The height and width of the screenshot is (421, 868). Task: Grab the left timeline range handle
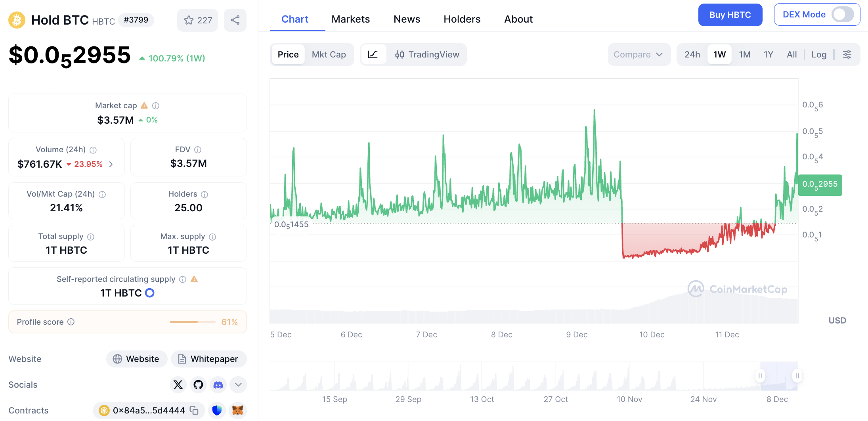tap(760, 375)
